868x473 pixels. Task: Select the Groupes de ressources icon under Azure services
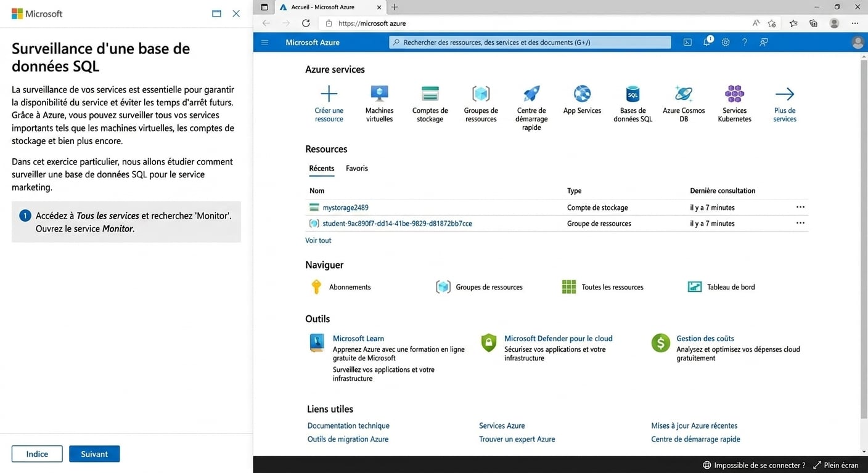point(481,94)
